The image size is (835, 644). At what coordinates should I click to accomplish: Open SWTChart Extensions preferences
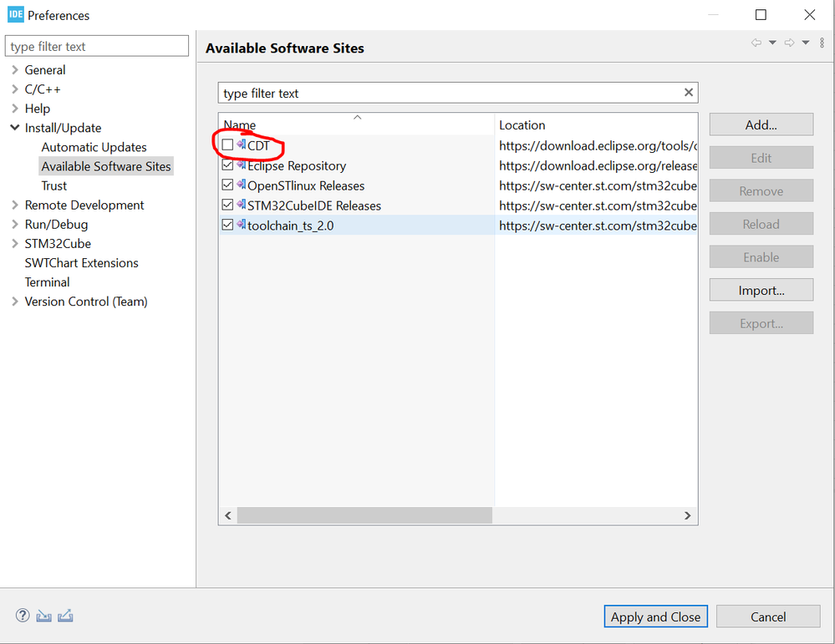[81, 263]
